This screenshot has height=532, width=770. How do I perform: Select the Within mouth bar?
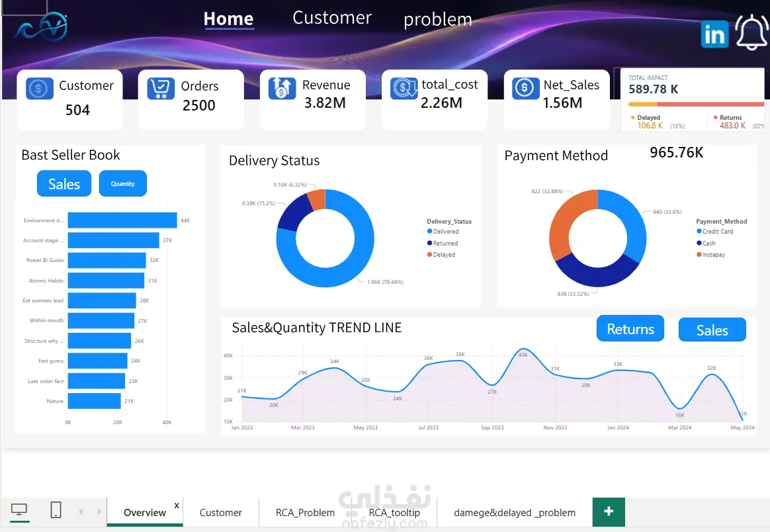click(x=101, y=320)
